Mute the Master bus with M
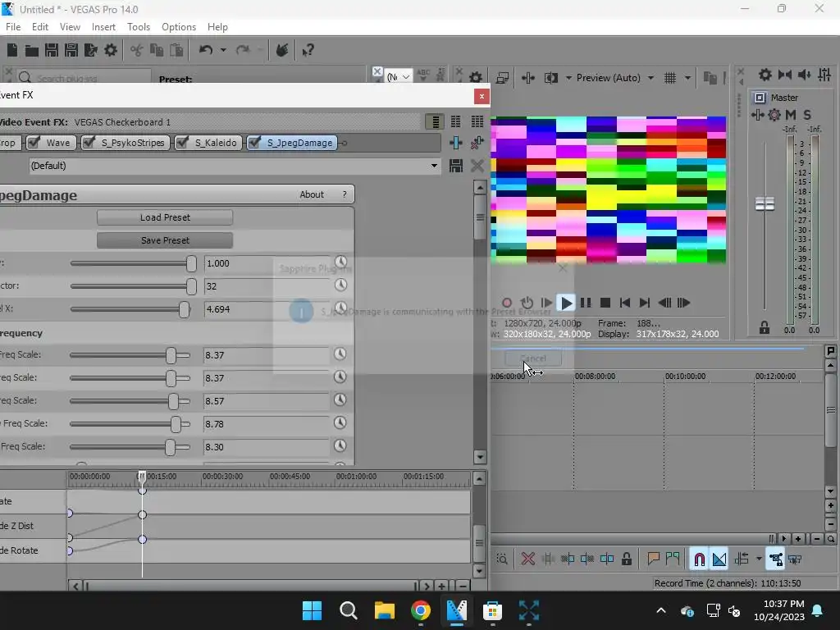840x630 pixels. (791, 115)
